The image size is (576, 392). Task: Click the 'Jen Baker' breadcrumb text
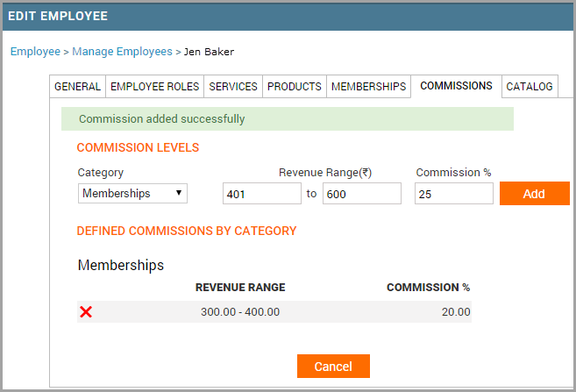click(209, 52)
